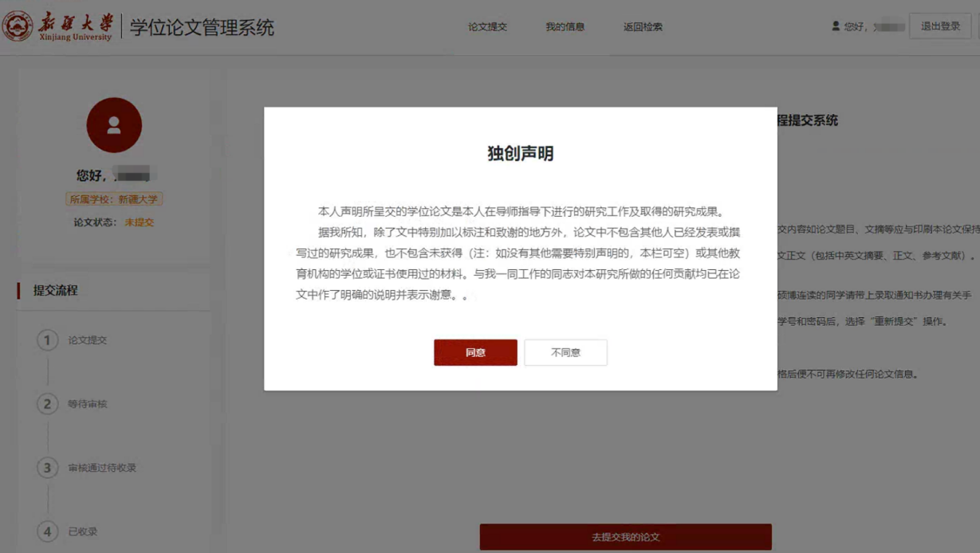Click the 退出登录 logout button
980x553 pixels.
[940, 26]
